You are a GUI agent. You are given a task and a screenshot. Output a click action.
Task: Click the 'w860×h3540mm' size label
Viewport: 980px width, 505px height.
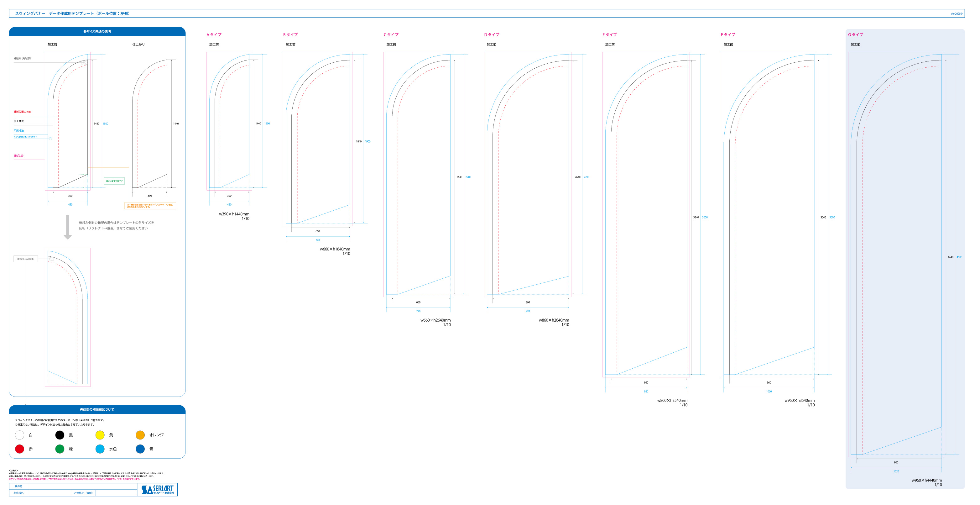tap(672, 401)
